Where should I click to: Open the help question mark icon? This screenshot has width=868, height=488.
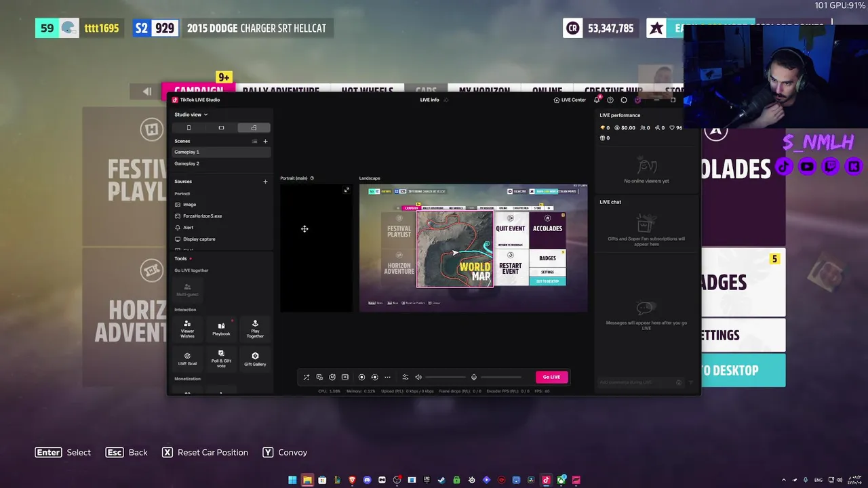tap(610, 100)
